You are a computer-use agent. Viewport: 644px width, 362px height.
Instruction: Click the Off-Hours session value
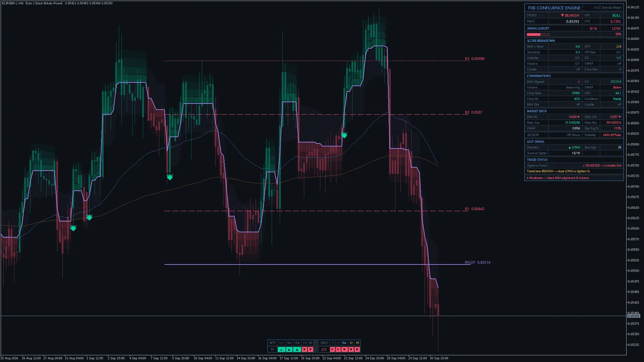(x=573, y=135)
